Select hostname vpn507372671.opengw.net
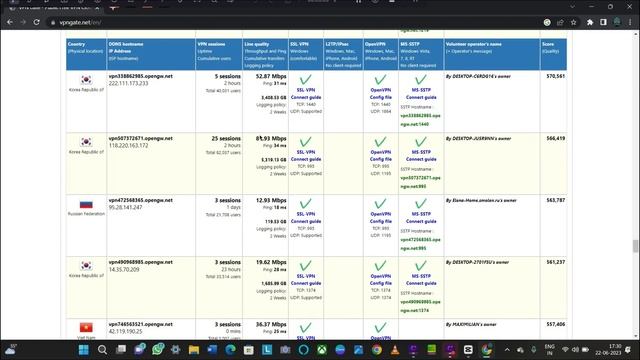 click(140, 138)
